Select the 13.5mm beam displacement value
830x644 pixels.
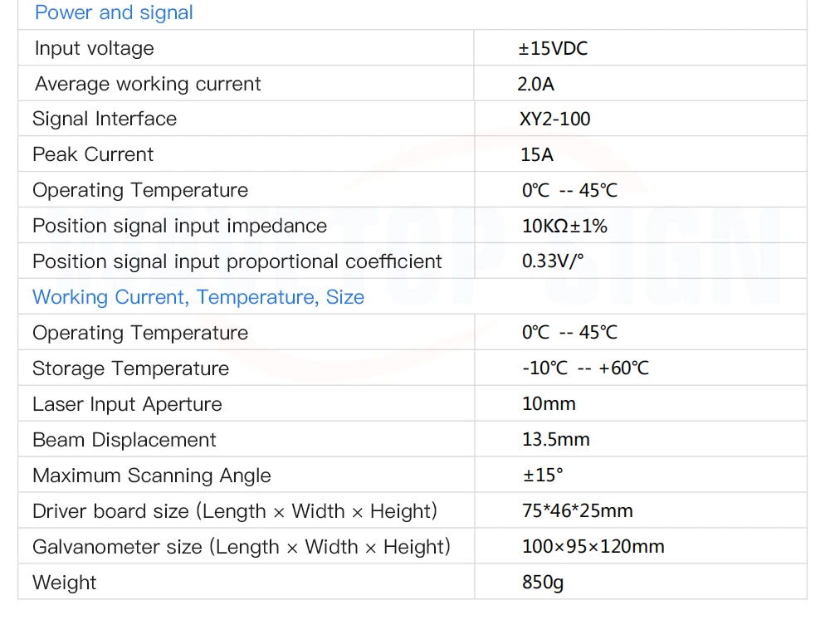555,440
